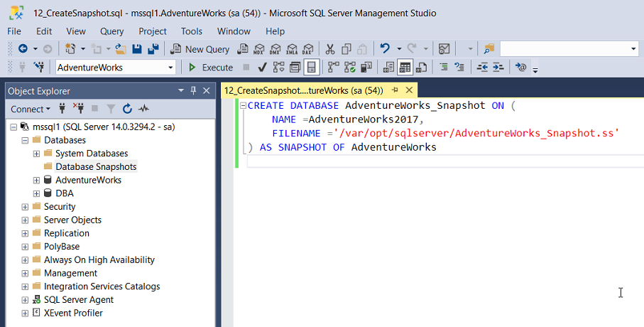Click the DMX query icon
644x327 pixels.
[x=275, y=49]
